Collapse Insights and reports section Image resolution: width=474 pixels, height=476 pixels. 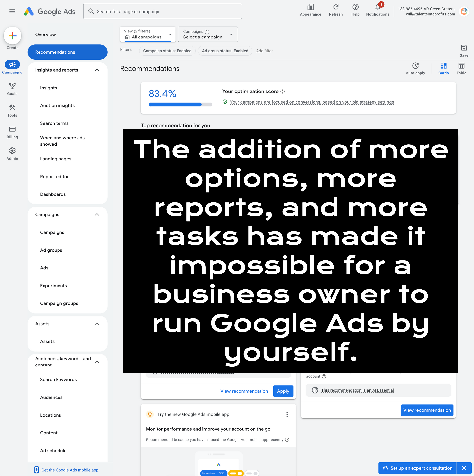pyautogui.click(x=97, y=70)
